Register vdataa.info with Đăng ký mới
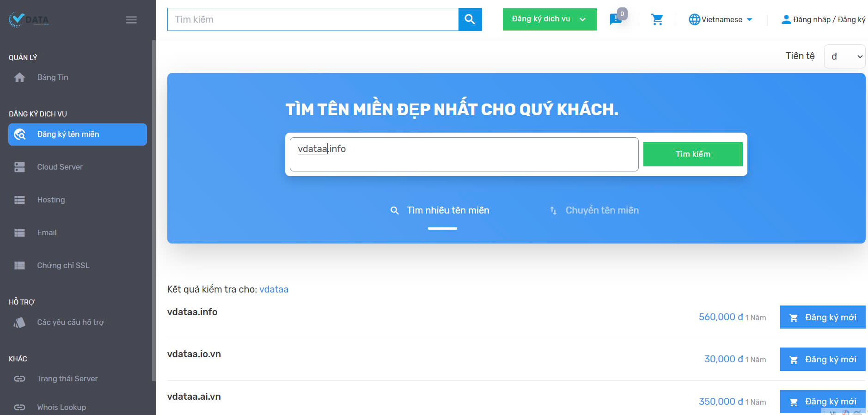 (823, 317)
